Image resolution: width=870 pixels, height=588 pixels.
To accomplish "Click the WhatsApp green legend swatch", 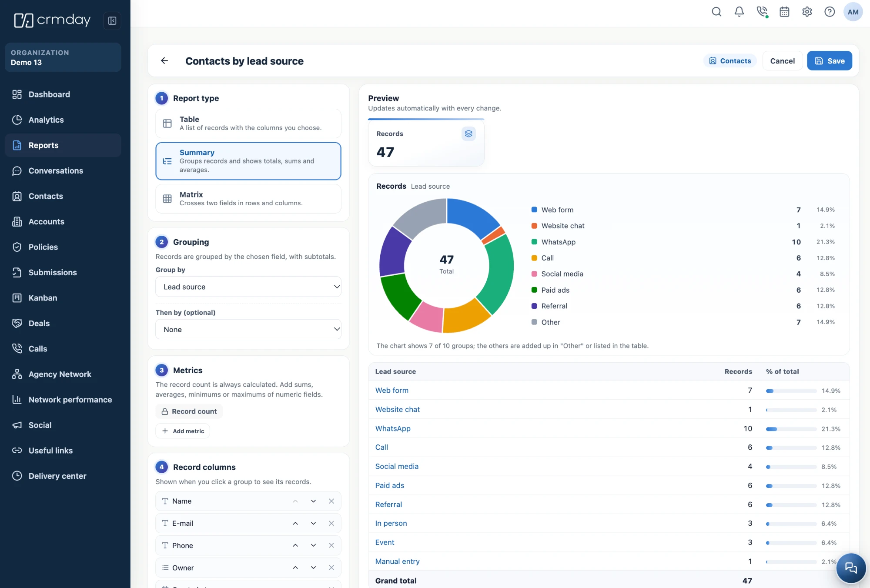I will pos(534,242).
